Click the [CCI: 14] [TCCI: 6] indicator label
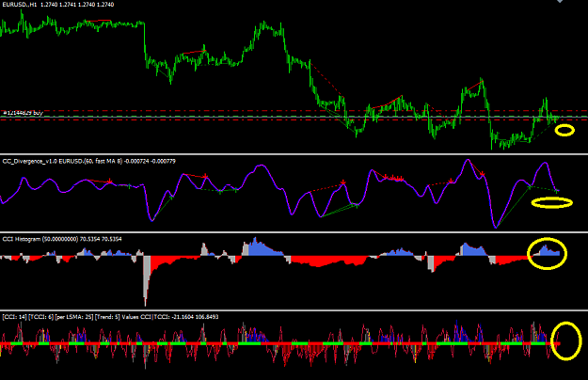This screenshot has width=588, height=380. 110,317
